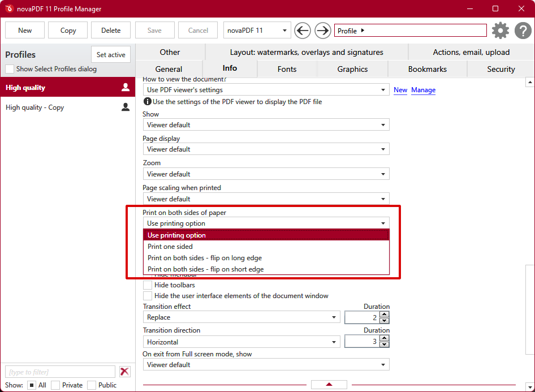Click the New link beside viewer settings
This screenshot has height=392, width=535.
[400, 90]
